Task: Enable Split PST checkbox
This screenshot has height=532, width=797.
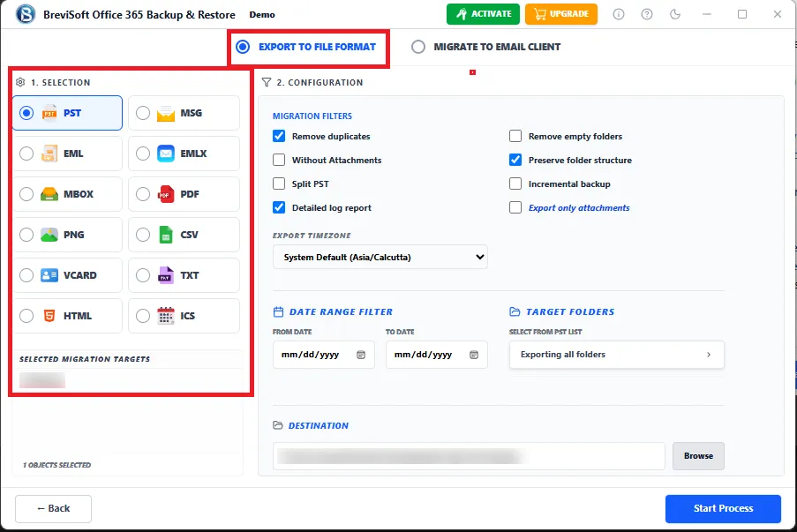Action: 279,184
